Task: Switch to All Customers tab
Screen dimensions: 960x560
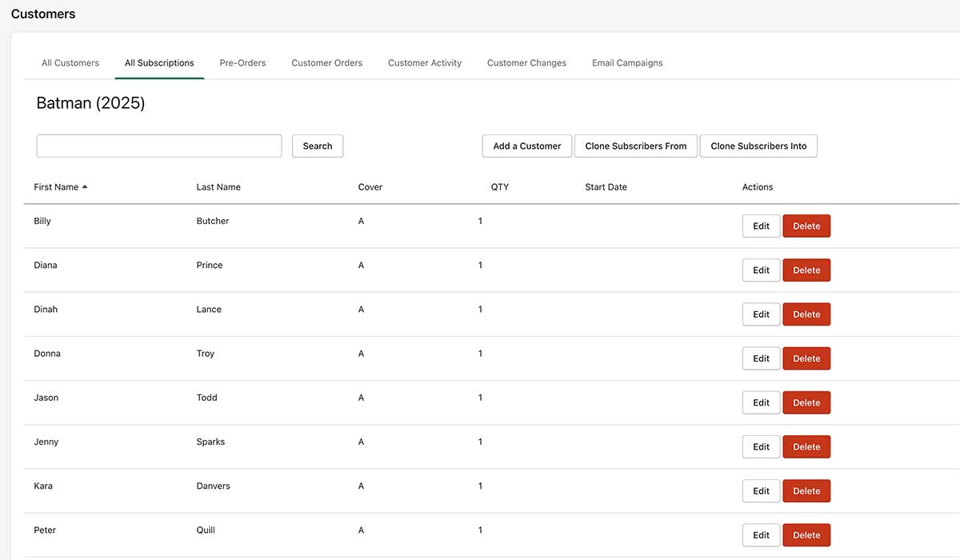Action: [70, 63]
